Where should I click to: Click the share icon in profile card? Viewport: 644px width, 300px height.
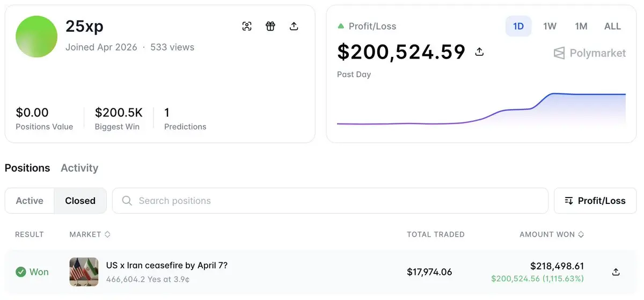(x=294, y=26)
